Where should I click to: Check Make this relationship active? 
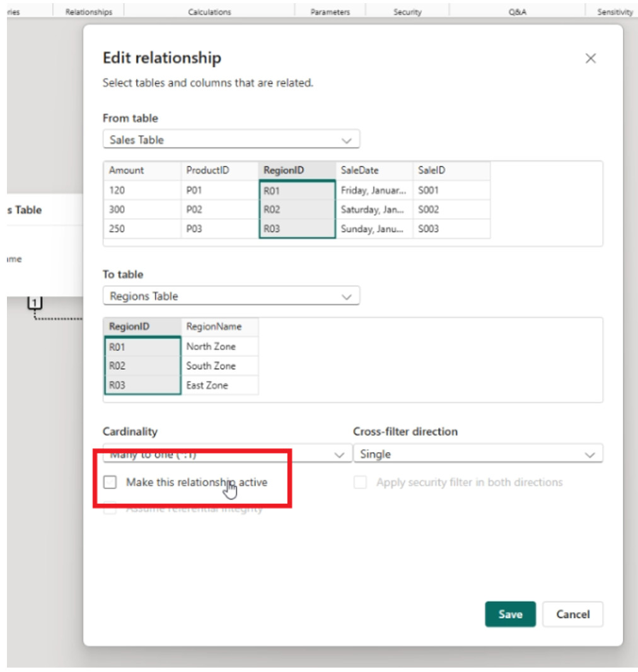coord(110,482)
